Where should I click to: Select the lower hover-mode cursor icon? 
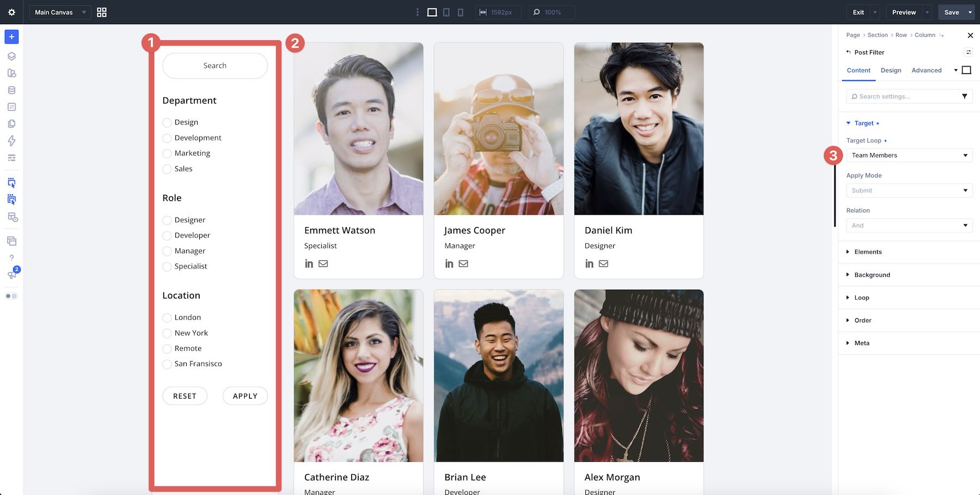pos(11,200)
